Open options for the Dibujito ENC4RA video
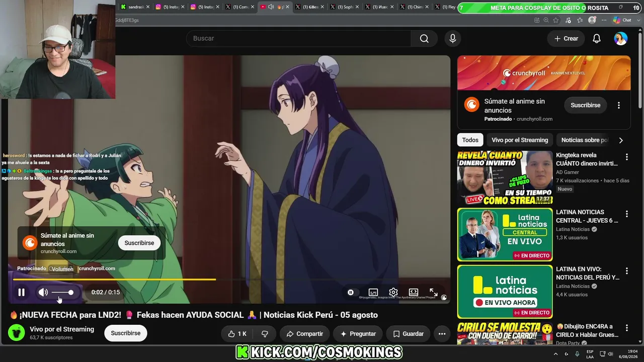 627,328
